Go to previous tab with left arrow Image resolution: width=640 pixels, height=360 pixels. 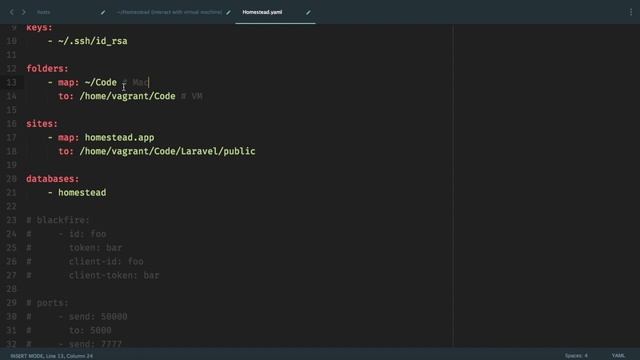point(11,12)
